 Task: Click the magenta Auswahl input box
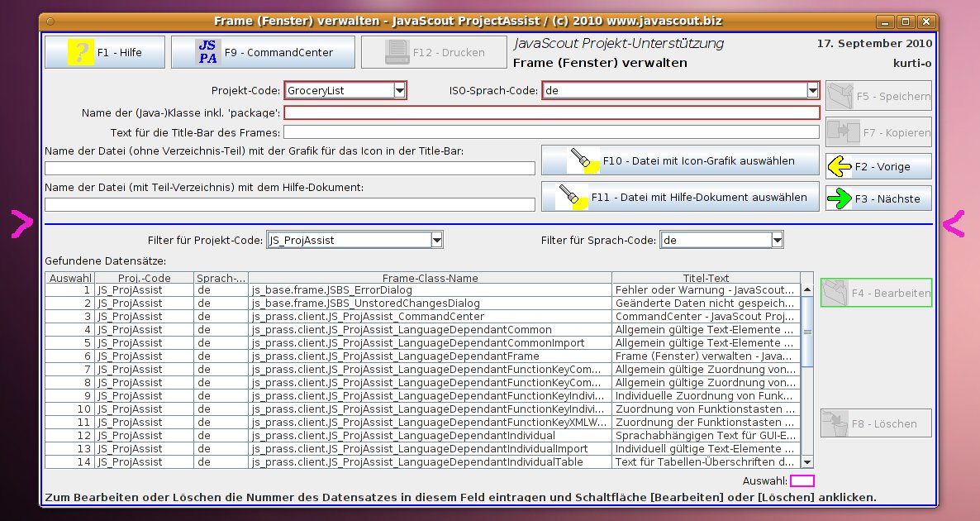[x=802, y=480]
